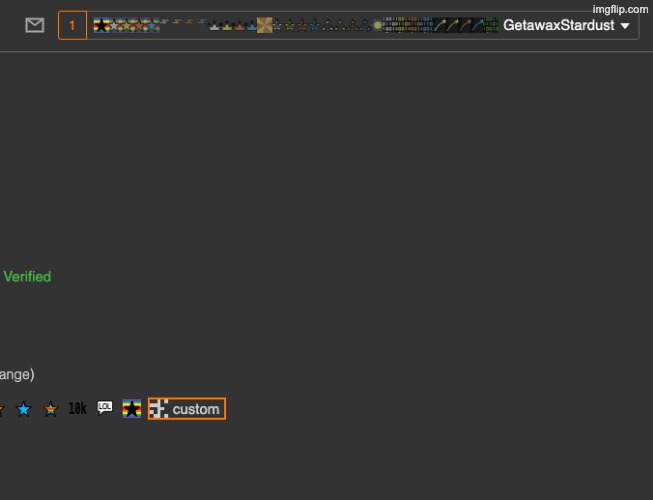Image resolution: width=653 pixels, height=500 pixels.
Task: Select the custom icon option
Action: click(195, 409)
